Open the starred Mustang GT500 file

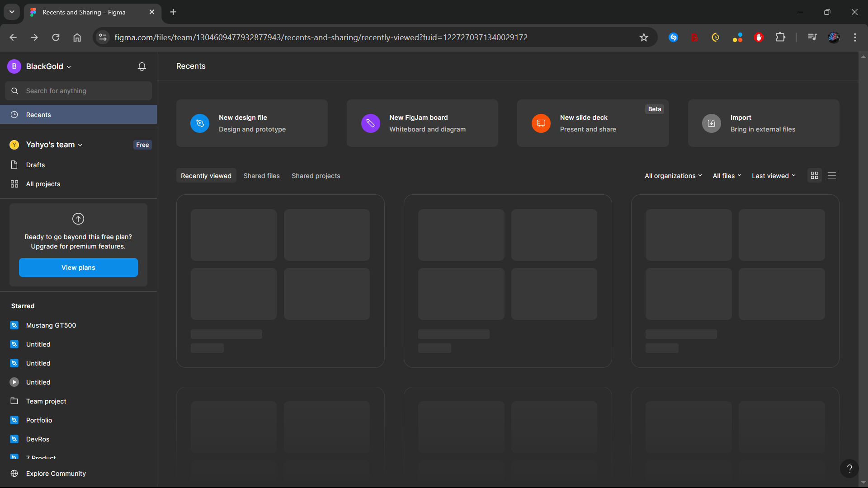click(78, 325)
